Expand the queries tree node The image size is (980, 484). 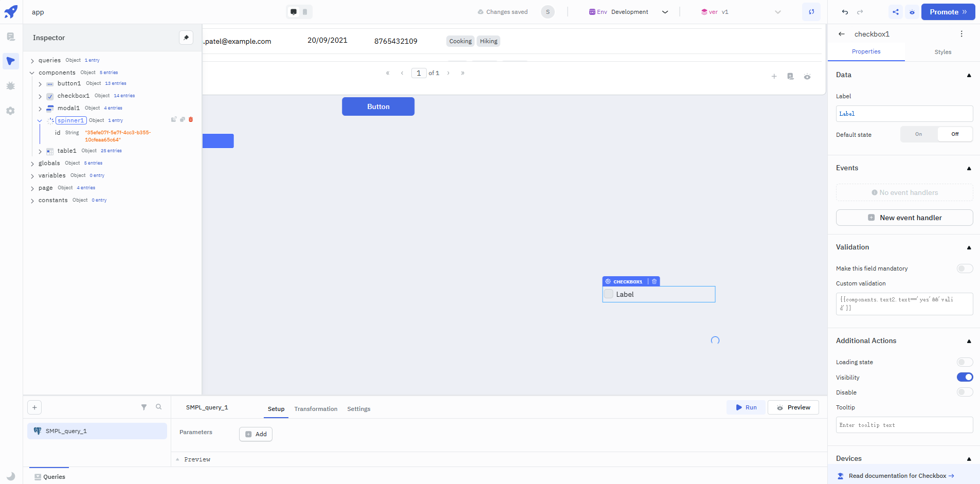[32, 61]
